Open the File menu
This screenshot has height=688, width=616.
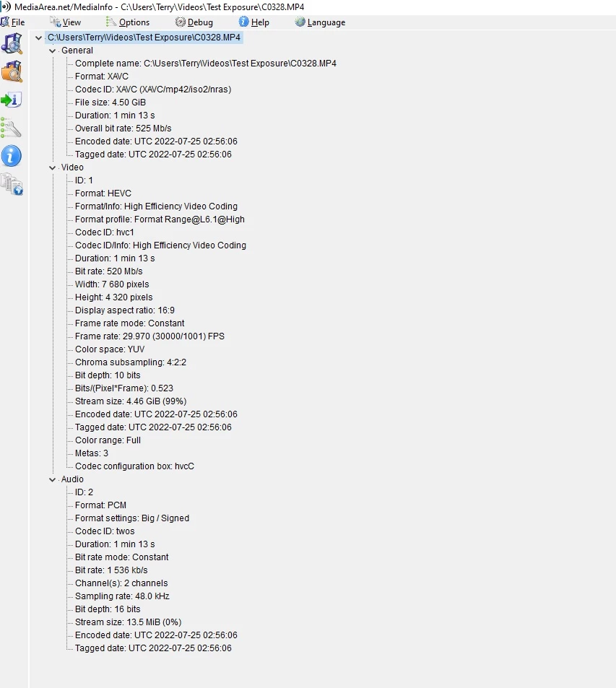point(13,22)
